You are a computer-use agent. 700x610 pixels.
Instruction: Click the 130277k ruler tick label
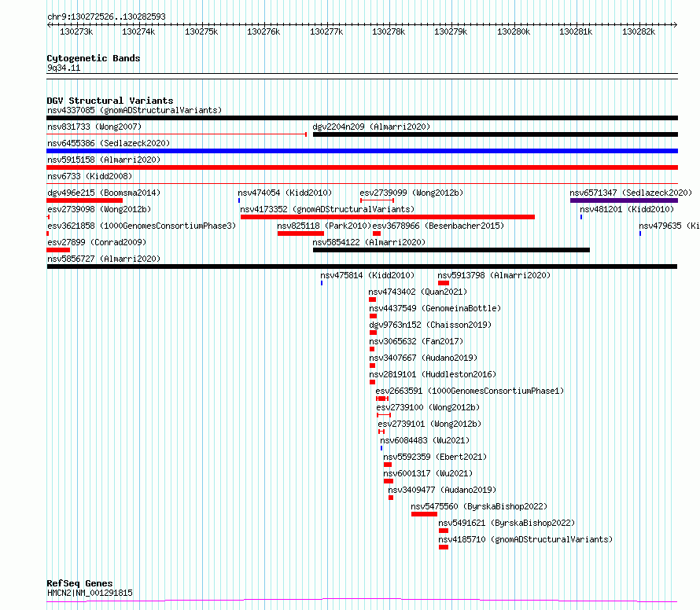click(326, 31)
